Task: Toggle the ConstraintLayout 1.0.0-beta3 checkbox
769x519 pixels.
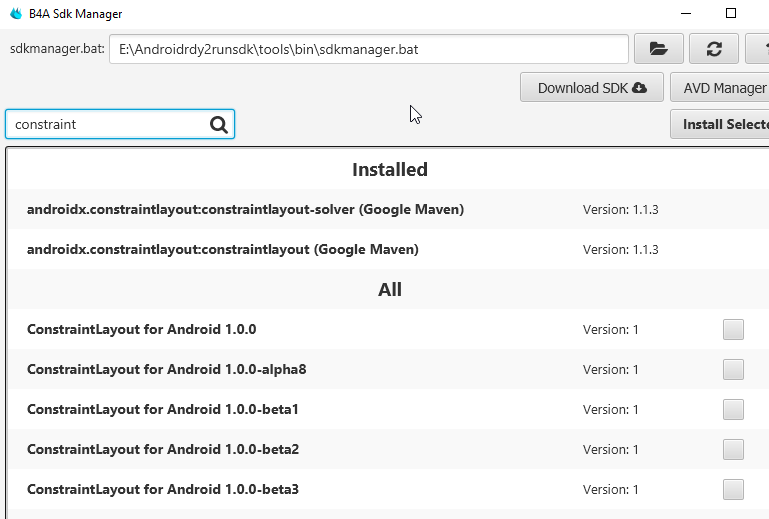Action: pyautogui.click(x=733, y=489)
